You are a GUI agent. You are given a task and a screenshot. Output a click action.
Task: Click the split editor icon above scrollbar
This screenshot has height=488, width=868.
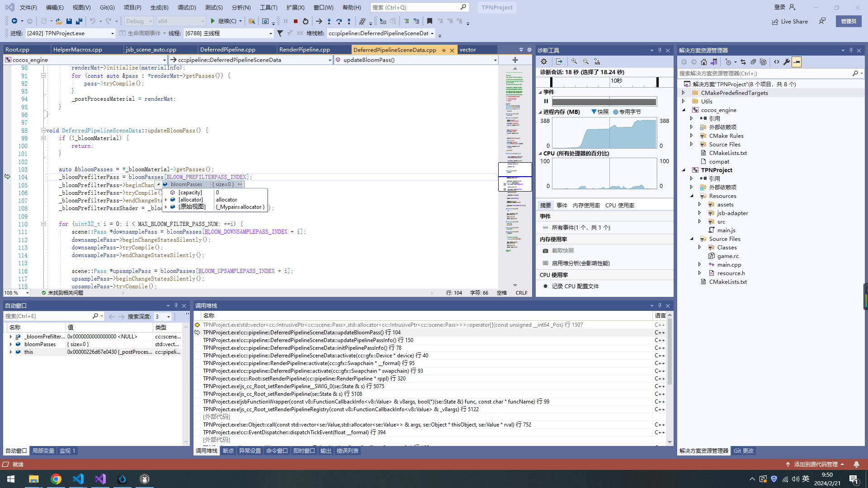(x=515, y=60)
